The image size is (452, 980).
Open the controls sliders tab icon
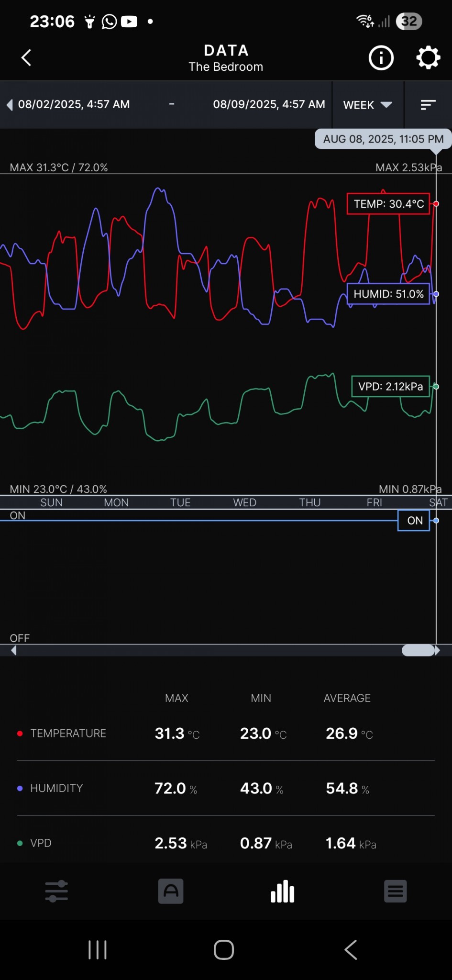pyautogui.click(x=56, y=891)
